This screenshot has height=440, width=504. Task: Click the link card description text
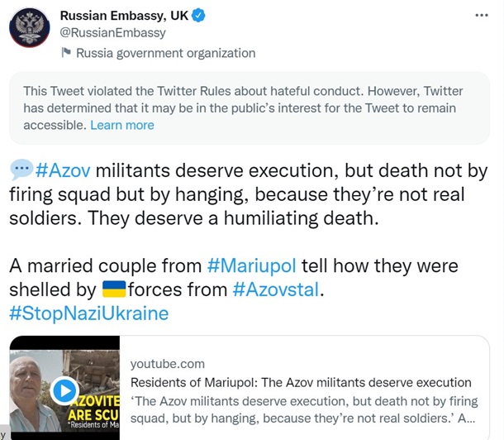tap(302, 409)
